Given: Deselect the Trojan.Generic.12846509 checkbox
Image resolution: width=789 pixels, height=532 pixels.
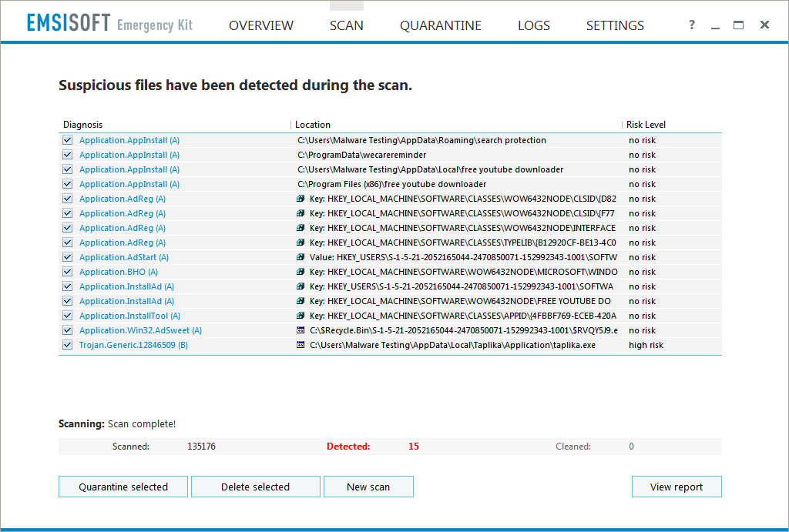Looking at the screenshot, I should pyautogui.click(x=68, y=345).
